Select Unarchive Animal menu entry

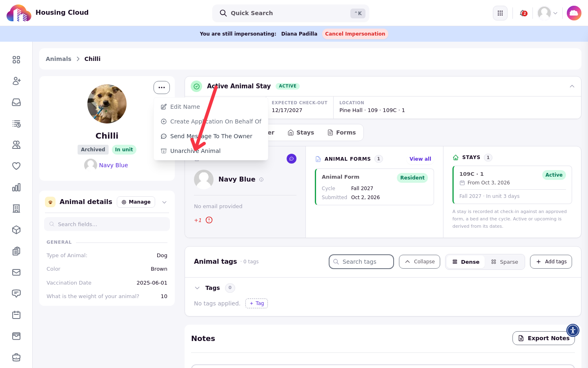211,151
